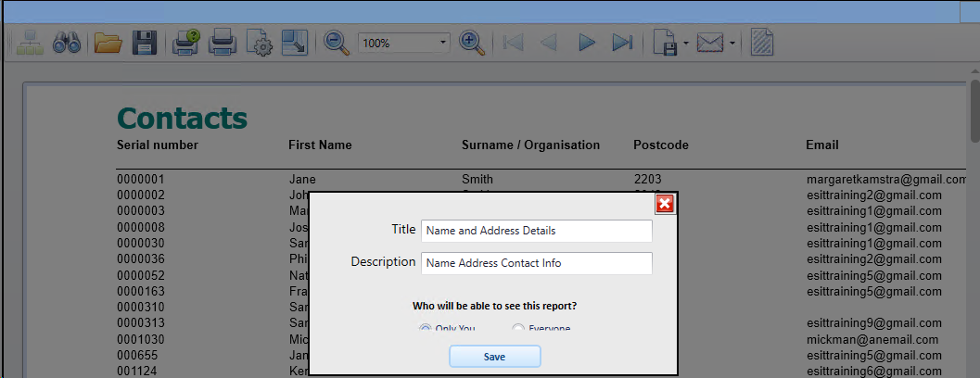980x378 pixels.
Task: Click serial number 000655
Action: tap(137, 356)
